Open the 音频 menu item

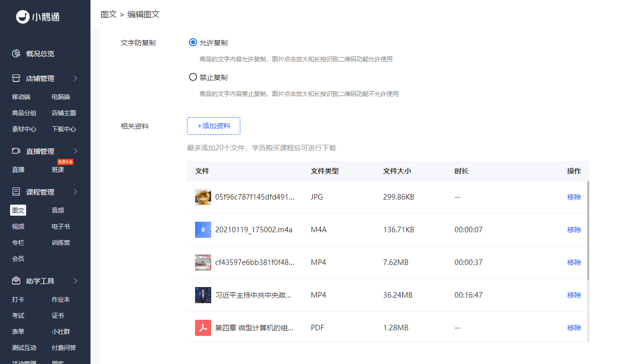coord(58,211)
